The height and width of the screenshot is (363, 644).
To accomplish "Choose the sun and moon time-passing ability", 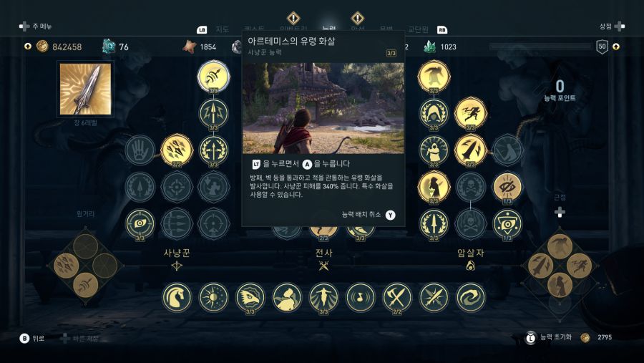I will pyautogui.click(x=213, y=297).
